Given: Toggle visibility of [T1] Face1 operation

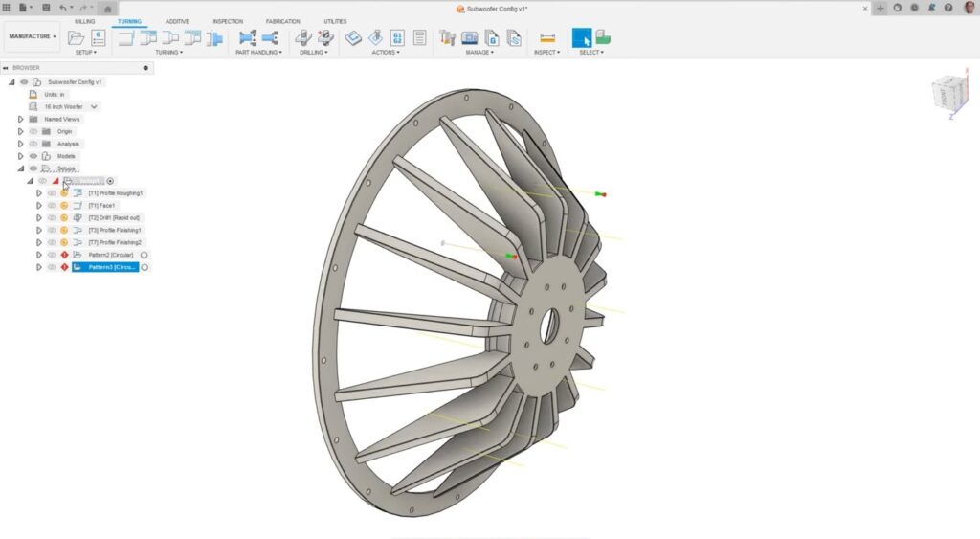Looking at the screenshot, I should click(x=52, y=206).
